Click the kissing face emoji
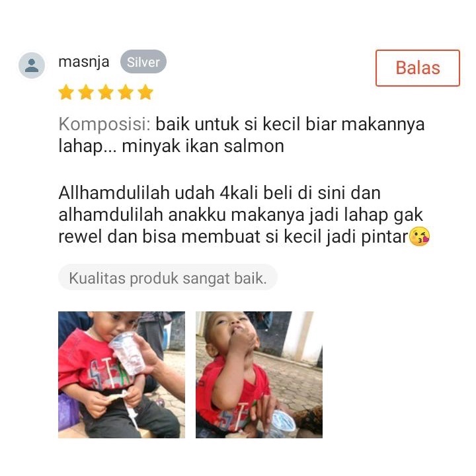Image resolution: width=476 pixels, height=476 pixels. [420, 236]
